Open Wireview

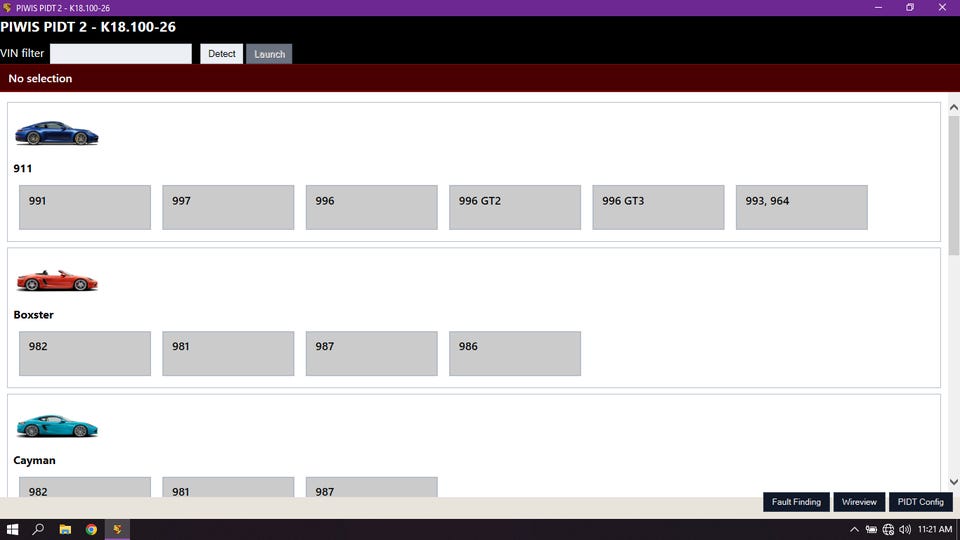click(859, 502)
